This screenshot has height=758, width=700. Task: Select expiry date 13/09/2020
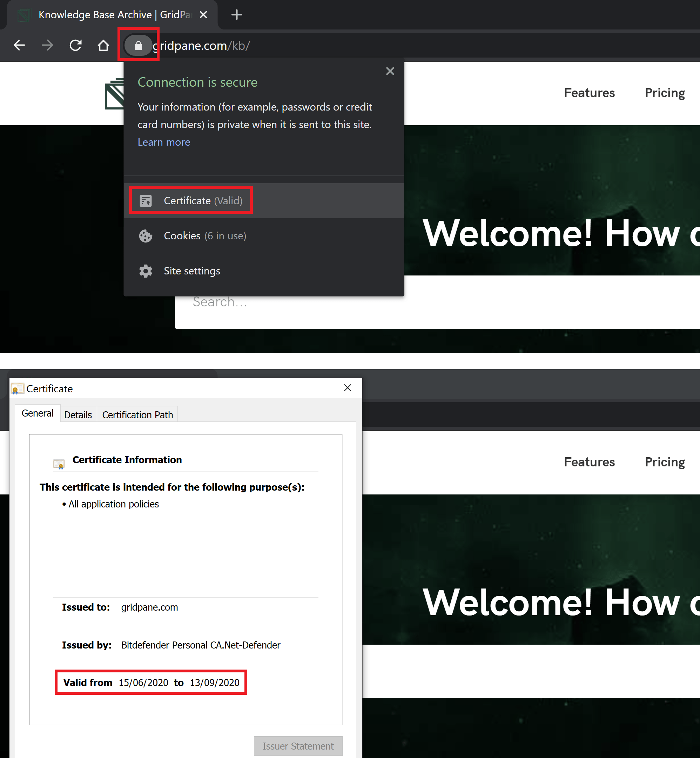click(214, 683)
